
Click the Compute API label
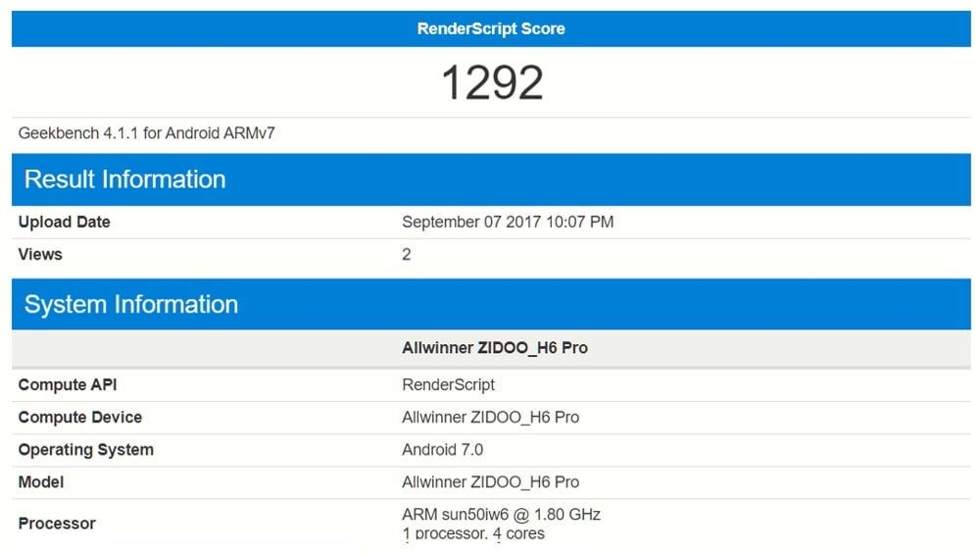pos(68,384)
